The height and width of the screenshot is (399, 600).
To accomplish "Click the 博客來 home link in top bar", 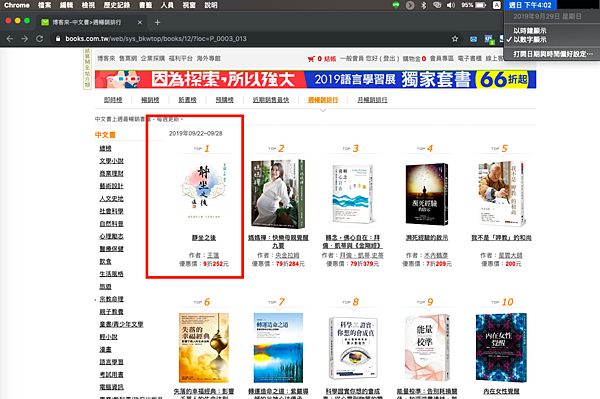I will [x=106, y=59].
